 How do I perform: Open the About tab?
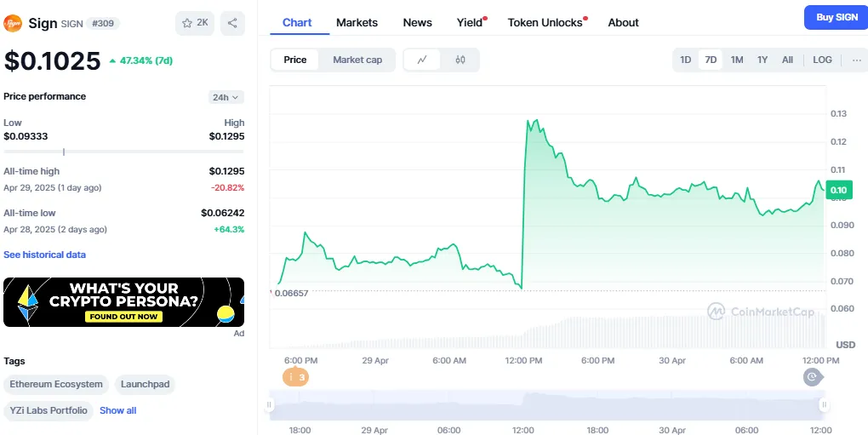[623, 23]
